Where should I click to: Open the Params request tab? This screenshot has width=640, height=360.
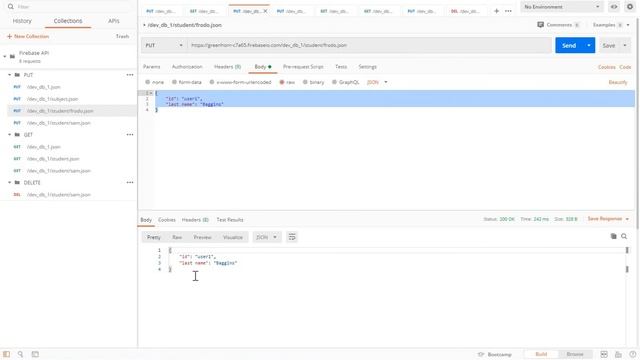(151, 67)
